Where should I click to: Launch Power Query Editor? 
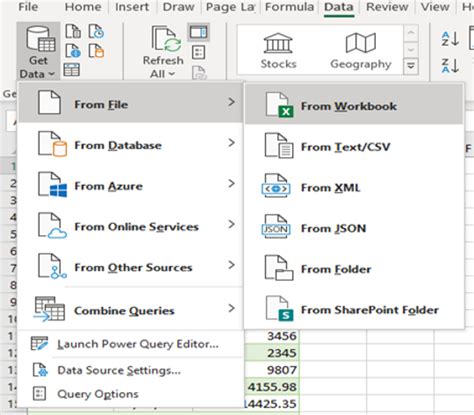point(131,344)
